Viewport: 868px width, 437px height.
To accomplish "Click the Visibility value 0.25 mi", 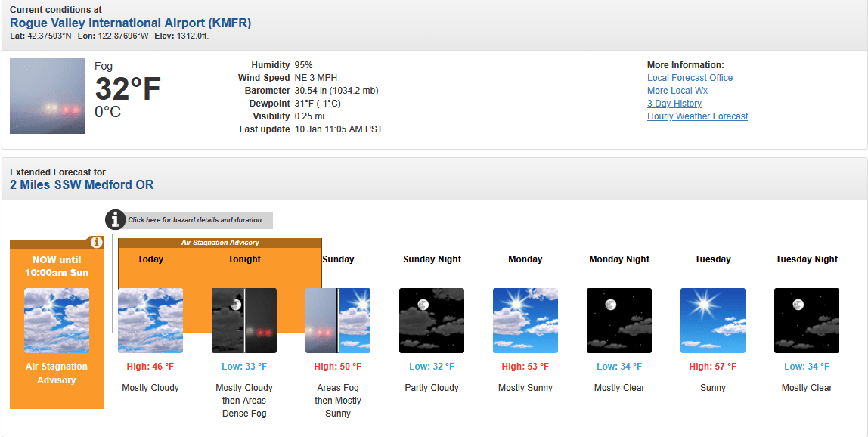I will click(x=309, y=116).
